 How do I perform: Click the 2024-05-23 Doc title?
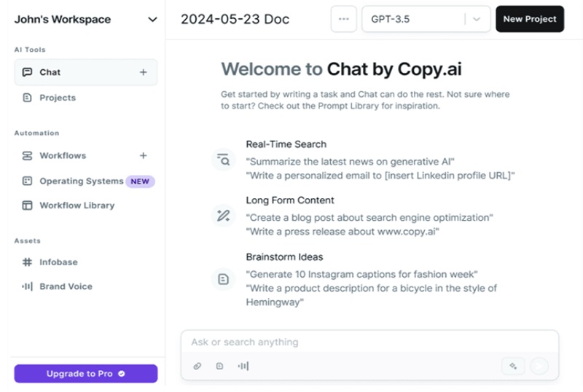click(235, 19)
